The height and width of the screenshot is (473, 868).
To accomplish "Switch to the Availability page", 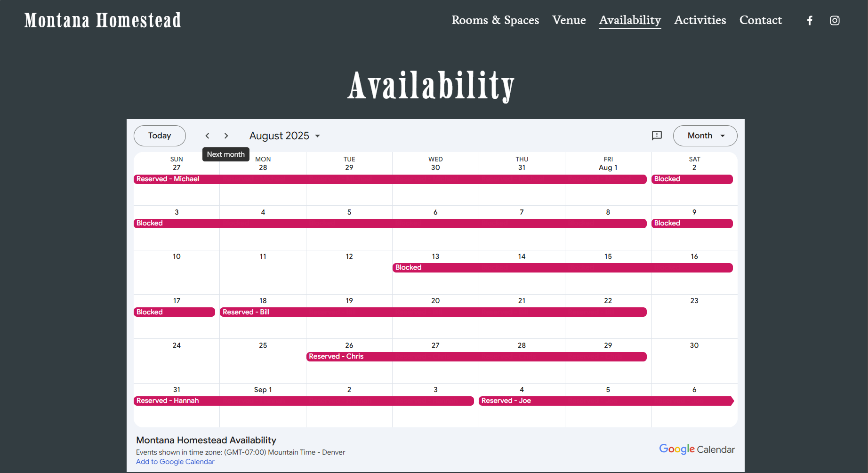I will click(630, 20).
